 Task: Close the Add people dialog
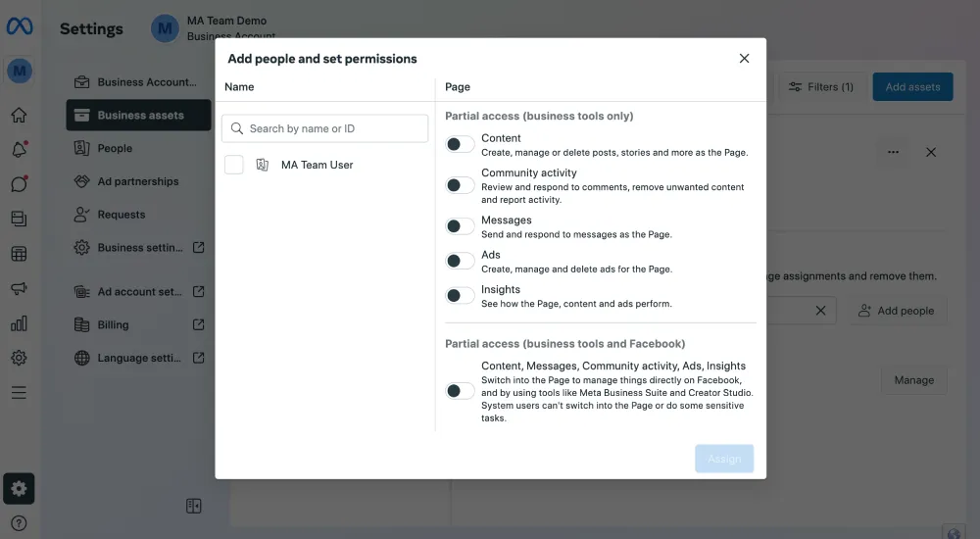744,59
